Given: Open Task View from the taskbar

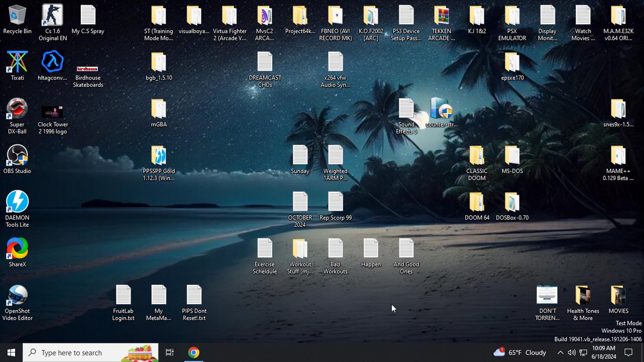Looking at the screenshot, I should (x=170, y=352).
